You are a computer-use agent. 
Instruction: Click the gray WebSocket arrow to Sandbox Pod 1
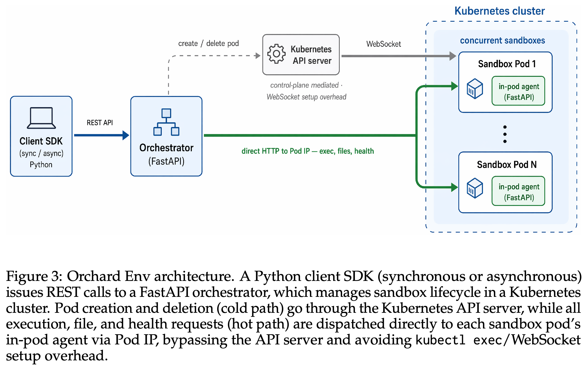[399, 56]
